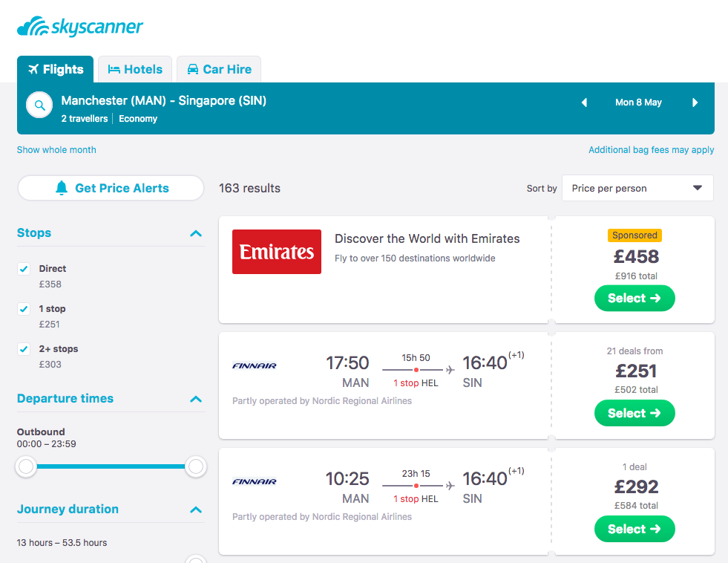The width and height of the screenshot is (728, 563).
Task: Click the Skyscanner logo
Action: [80, 27]
